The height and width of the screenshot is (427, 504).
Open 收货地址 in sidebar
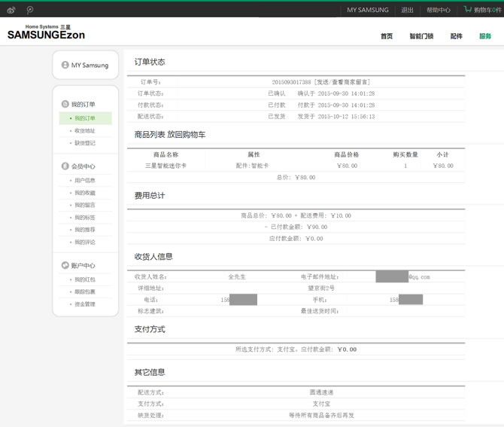pos(85,130)
